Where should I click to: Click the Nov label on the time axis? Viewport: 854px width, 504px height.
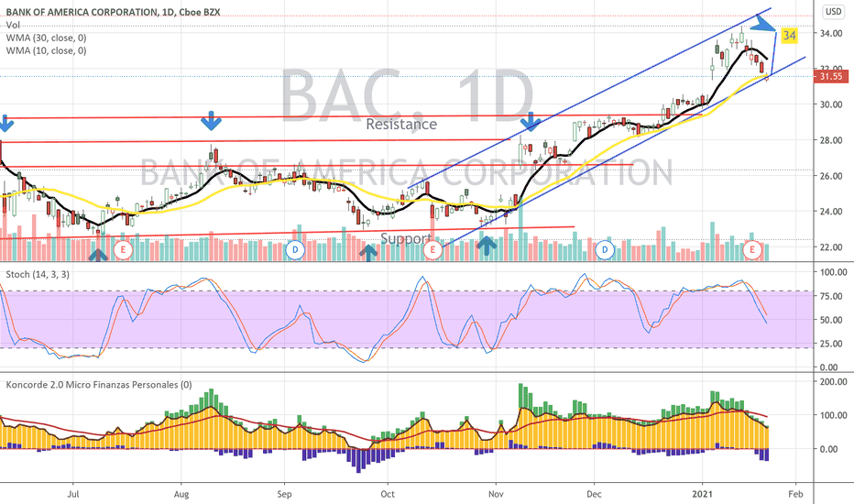[496, 494]
